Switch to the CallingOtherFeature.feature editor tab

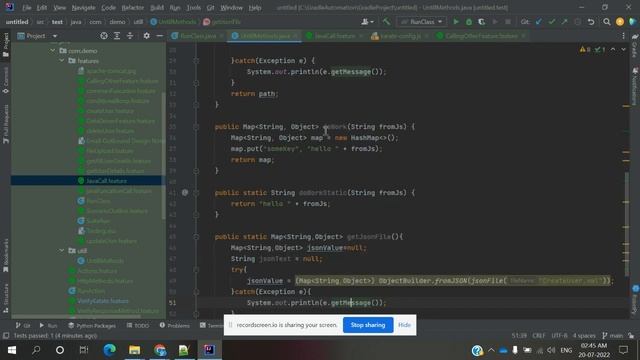click(x=481, y=36)
